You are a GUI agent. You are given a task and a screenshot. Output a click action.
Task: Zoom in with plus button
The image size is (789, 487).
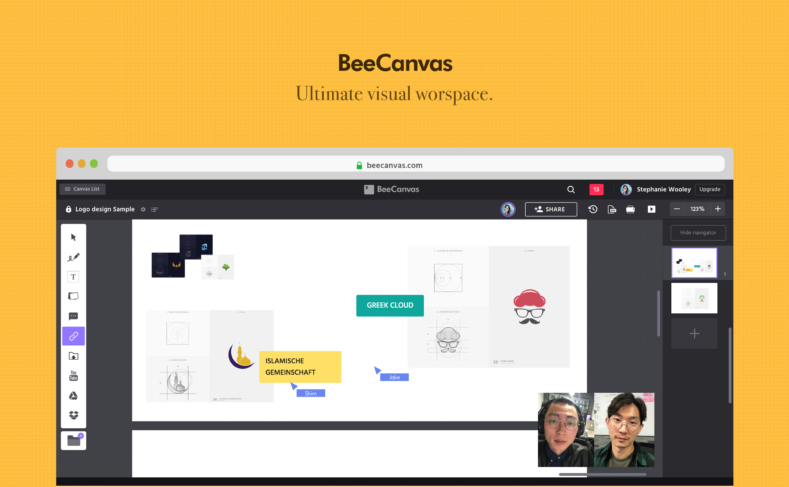tap(717, 209)
